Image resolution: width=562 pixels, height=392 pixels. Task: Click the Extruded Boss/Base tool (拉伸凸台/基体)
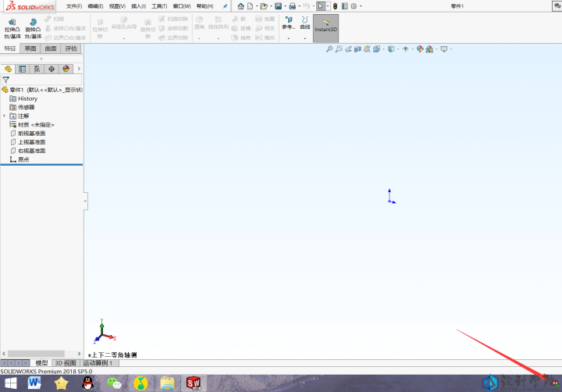coord(12,27)
